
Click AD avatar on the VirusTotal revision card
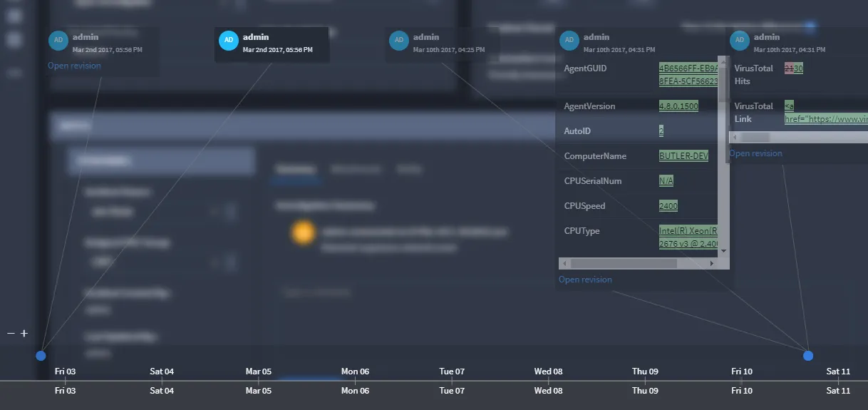click(740, 41)
